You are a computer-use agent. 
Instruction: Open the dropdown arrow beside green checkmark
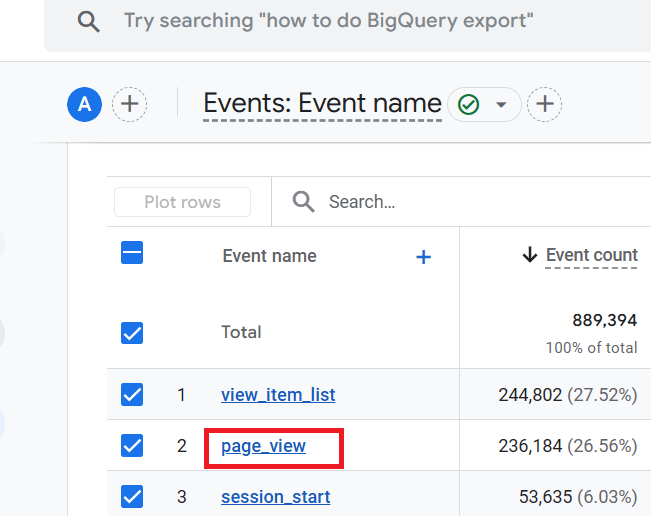coord(501,104)
